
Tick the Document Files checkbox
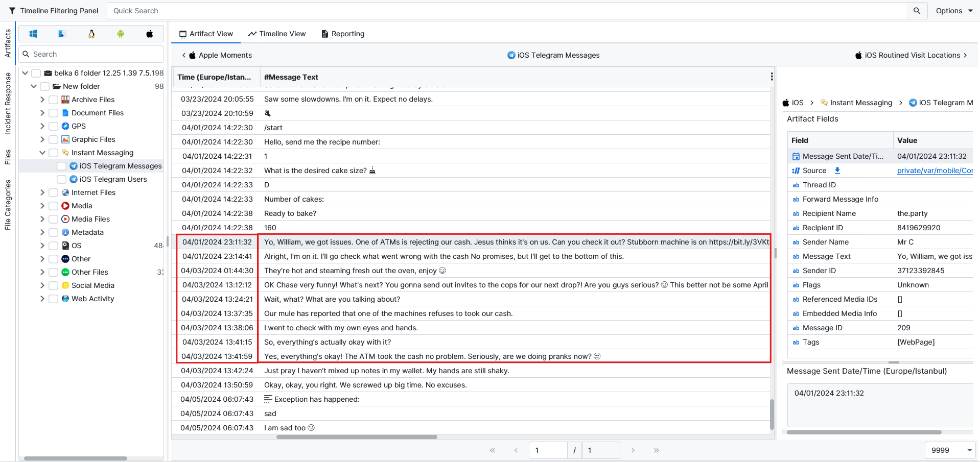[54, 113]
